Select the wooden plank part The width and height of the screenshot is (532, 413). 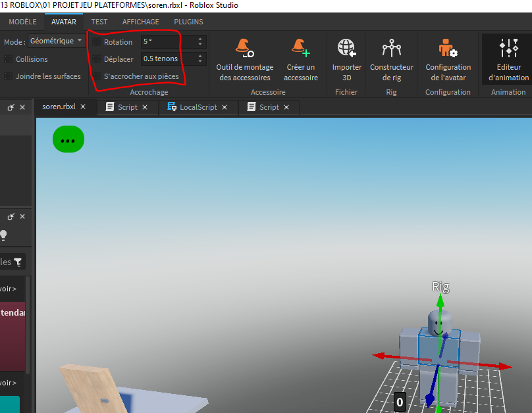point(92,389)
